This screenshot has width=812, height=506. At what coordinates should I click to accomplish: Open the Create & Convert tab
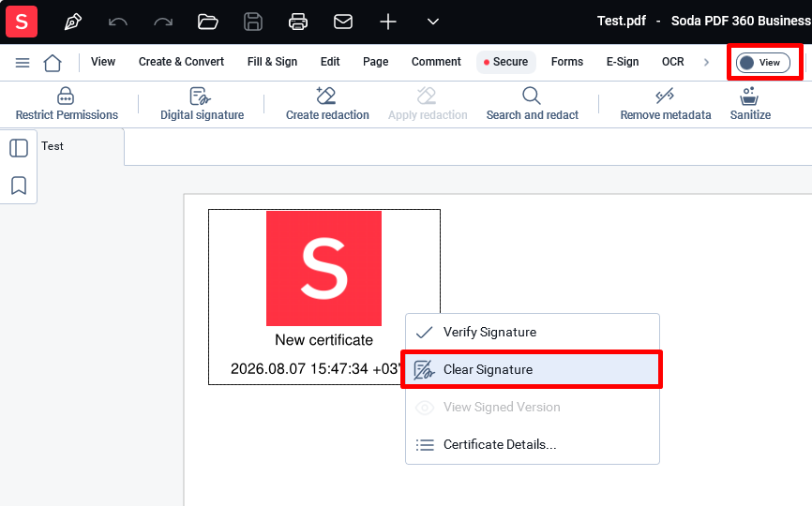tap(181, 62)
